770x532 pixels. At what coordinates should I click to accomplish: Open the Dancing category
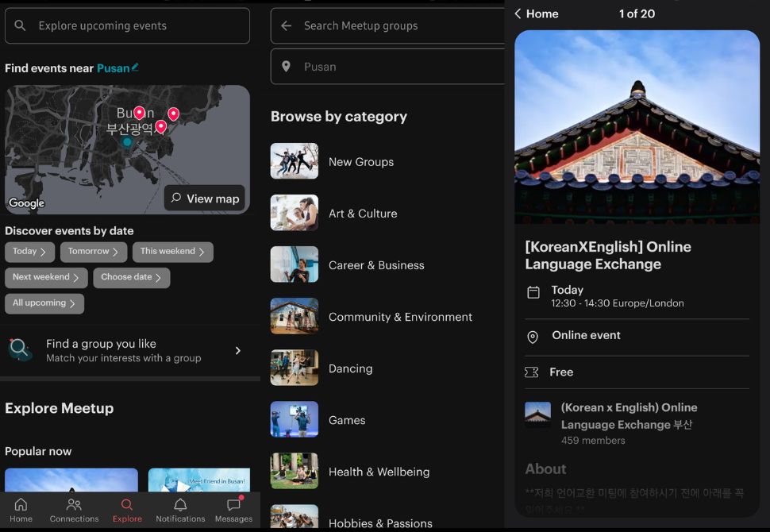click(x=386, y=368)
